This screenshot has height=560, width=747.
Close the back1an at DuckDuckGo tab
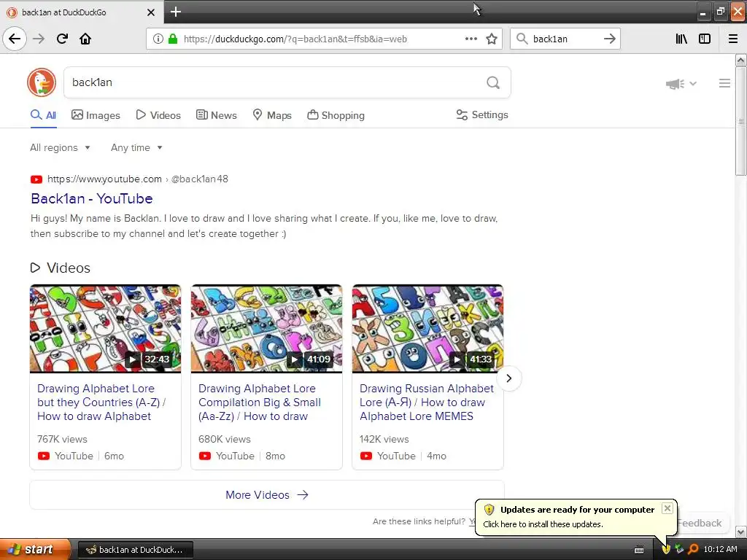[151, 12]
